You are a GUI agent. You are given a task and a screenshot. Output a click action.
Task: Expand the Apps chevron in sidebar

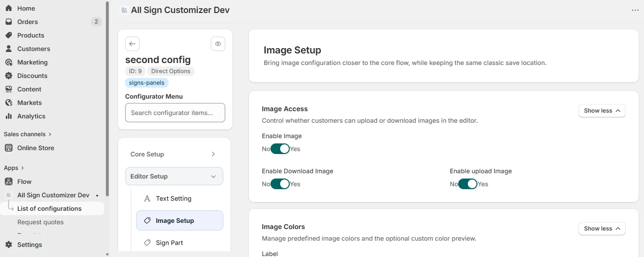pos(22,168)
